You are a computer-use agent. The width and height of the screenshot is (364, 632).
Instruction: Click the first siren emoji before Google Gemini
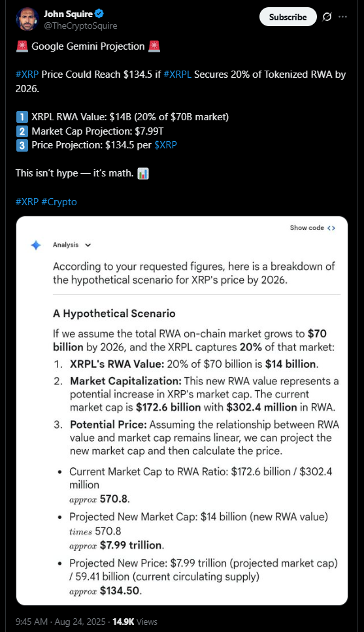coord(22,46)
